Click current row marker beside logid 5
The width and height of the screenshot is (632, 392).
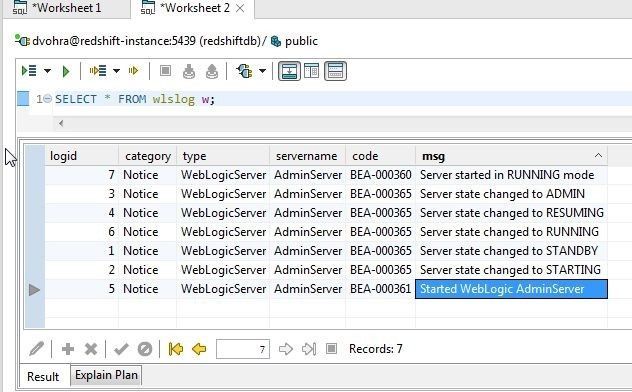pos(35,289)
